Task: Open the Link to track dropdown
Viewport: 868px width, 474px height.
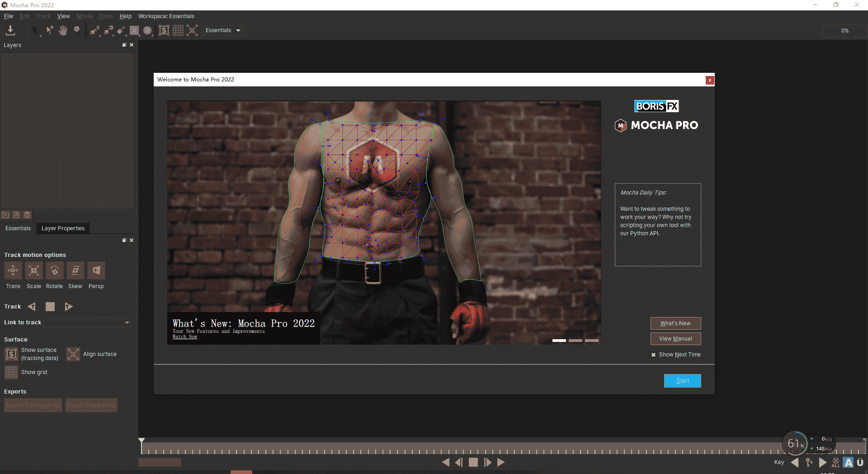Action: coord(87,322)
